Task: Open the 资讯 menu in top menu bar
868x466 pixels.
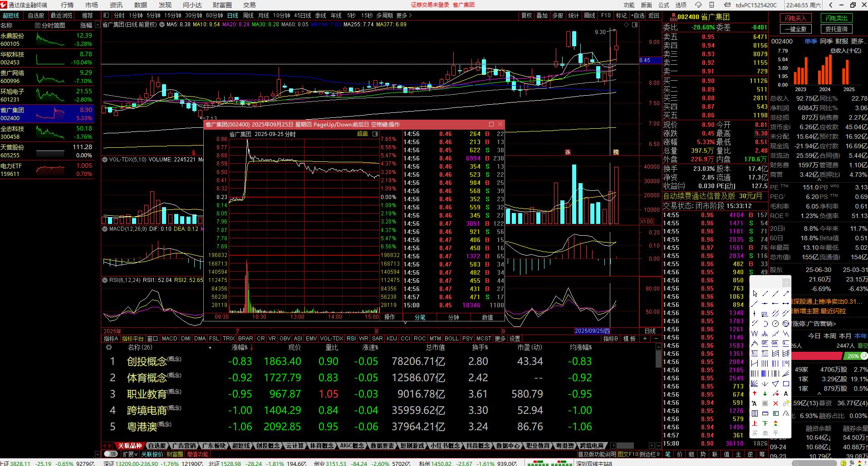Action: (116, 5)
